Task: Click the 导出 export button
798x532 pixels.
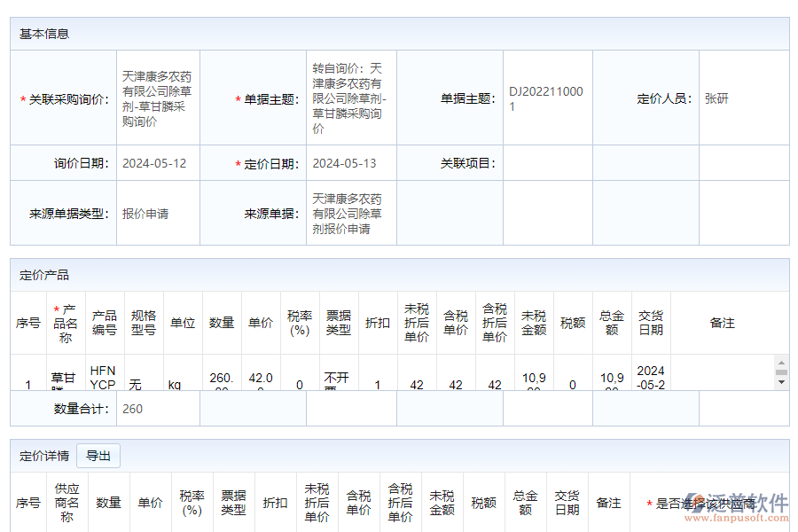Action: pos(98,455)
